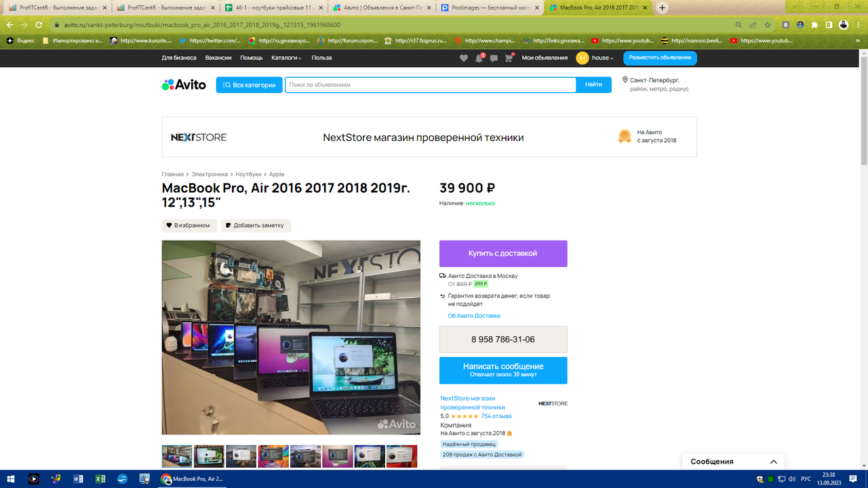
Task: Click the 'Написать сообщение' message button
Action: [x=503, y=370]
